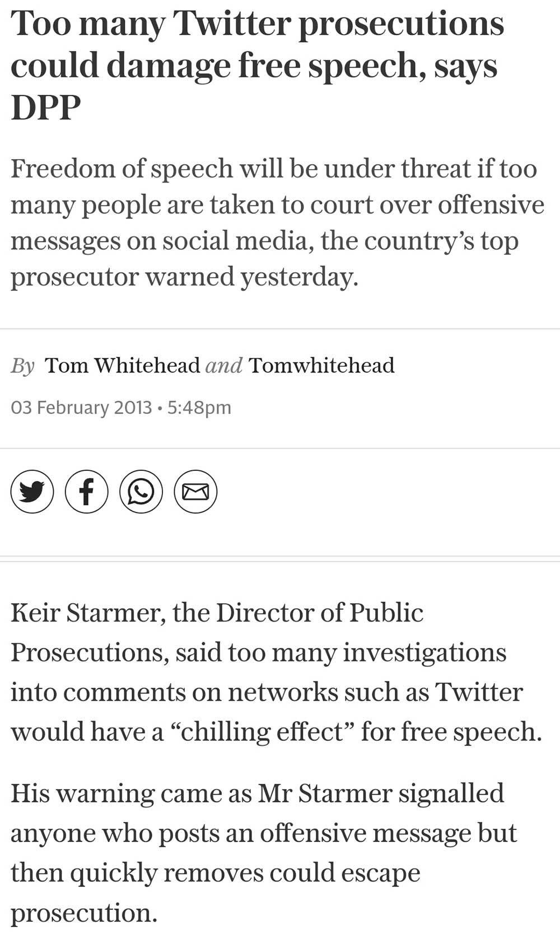The height and width of the screenshot is (952, 560).
Task: Click the final word 'prosecution.' in the article
Action: click(x=84, y=913)
